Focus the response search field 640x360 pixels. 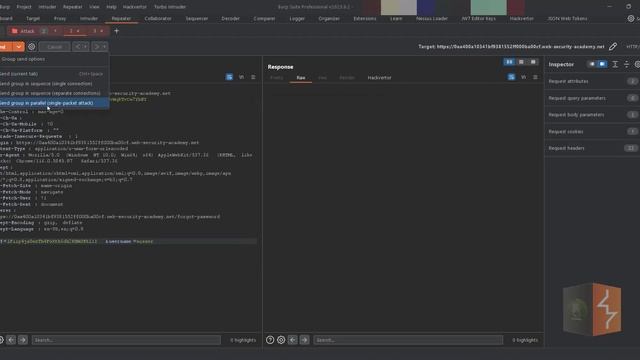(408, 340)
